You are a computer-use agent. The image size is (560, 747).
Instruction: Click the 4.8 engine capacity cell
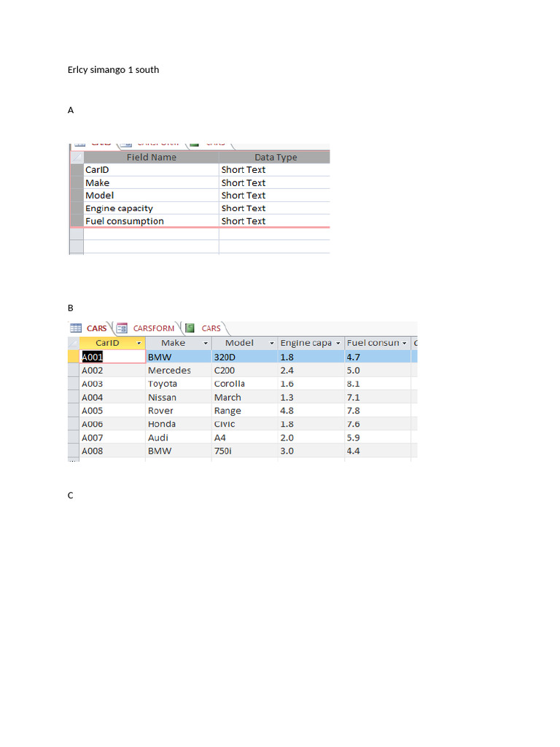click(x=311, y=411)
